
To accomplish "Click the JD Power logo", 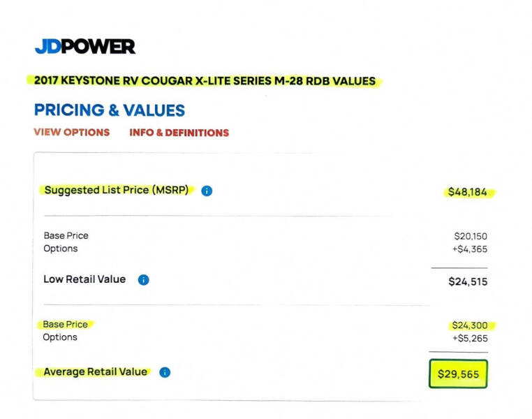I will coord(84,47).
